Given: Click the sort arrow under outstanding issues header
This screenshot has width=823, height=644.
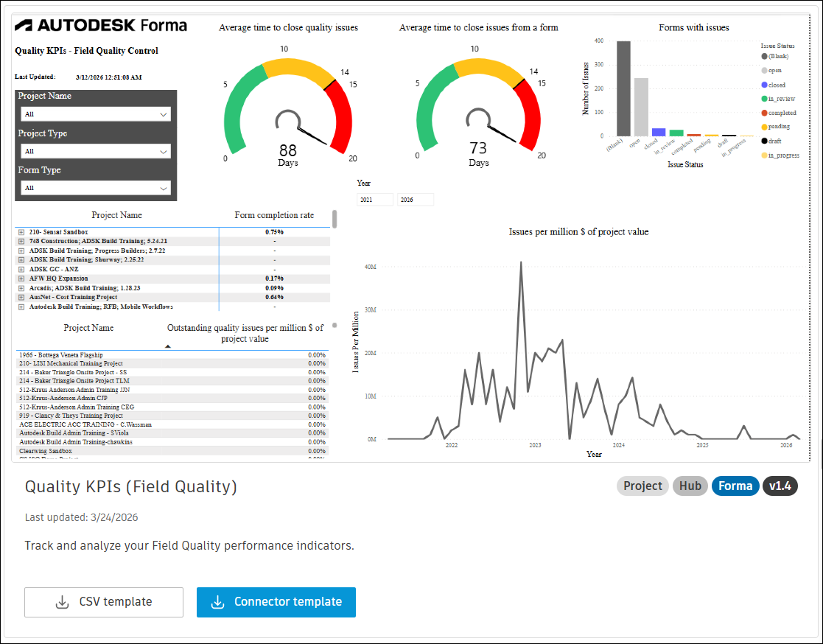Looking at the screenshot, I should [x=168, y=346].
